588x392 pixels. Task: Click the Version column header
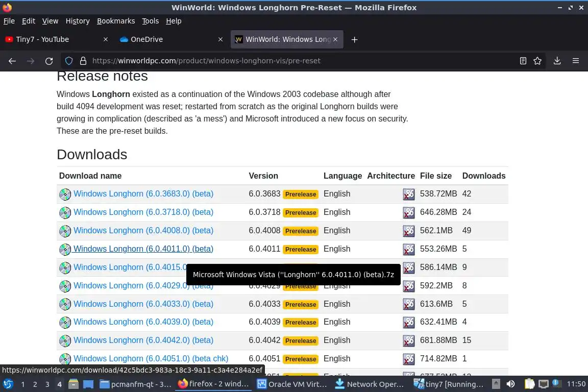tap(263, 176)
